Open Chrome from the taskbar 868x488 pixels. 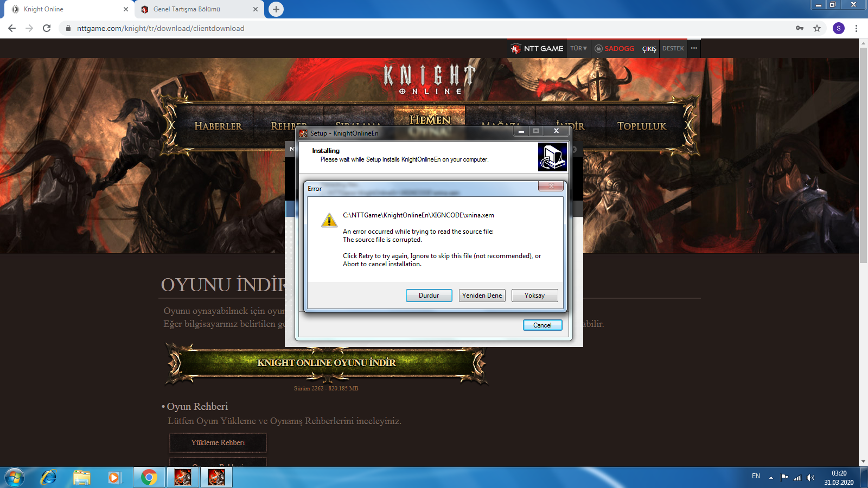(149, 477)
